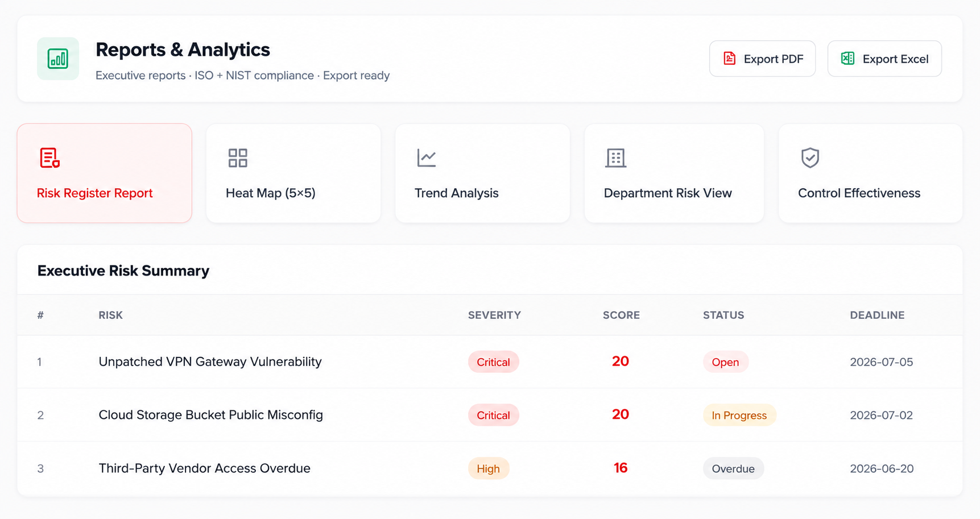
Task: Click the DEADLINE column header
Action: (877, 315)
